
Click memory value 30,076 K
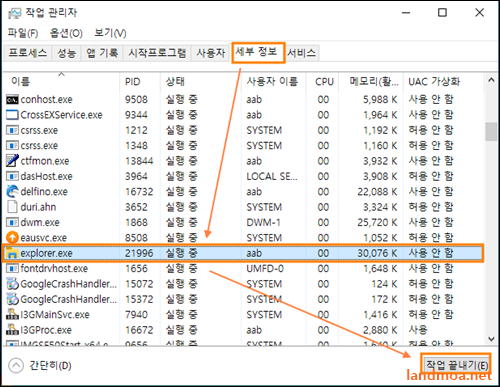pos(377,253)
